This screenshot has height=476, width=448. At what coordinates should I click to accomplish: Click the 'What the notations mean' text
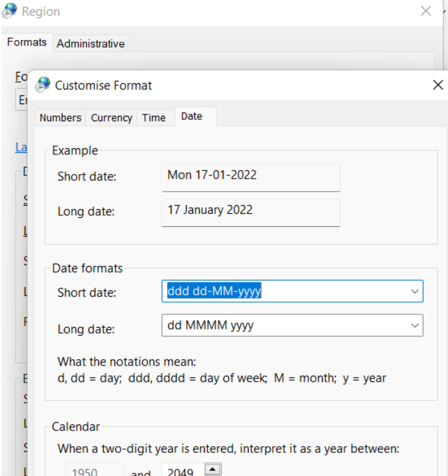[127, 362]
